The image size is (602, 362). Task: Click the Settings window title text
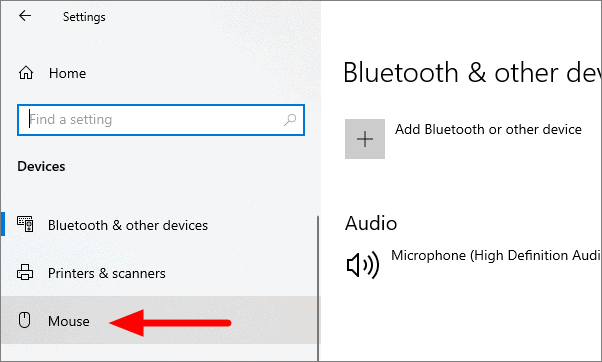pos(84,17)
